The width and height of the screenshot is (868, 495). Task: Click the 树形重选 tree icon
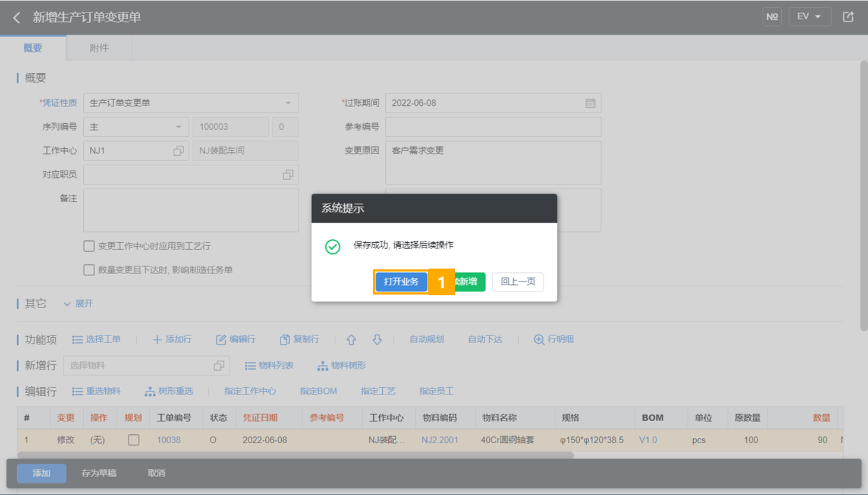(150, 391)
